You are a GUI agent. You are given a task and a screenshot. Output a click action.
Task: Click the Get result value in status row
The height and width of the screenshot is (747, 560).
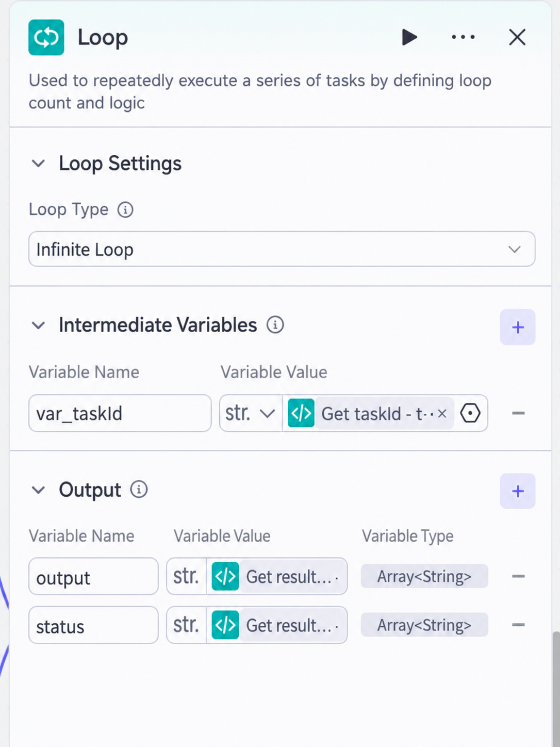coord(292,625)
